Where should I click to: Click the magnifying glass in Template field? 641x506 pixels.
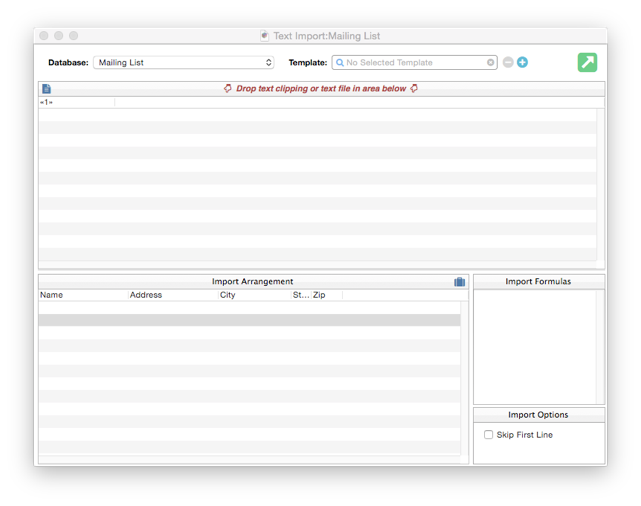pos(340,62)
